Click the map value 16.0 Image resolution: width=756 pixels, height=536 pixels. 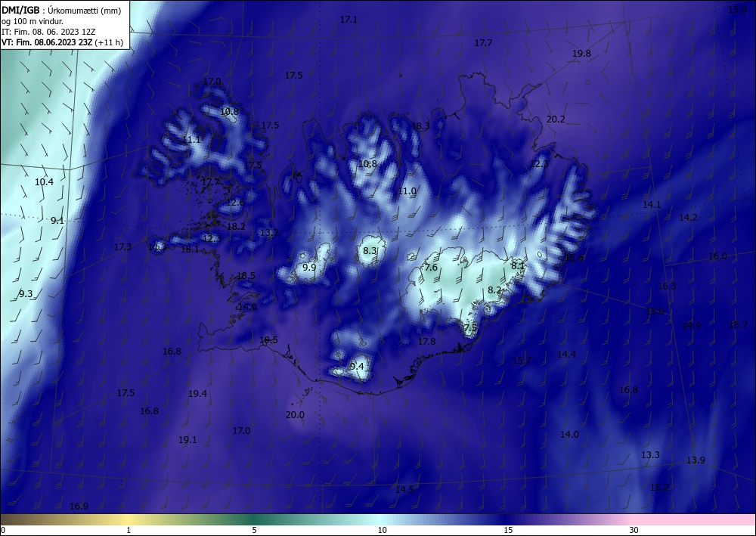tap(717, 256)
